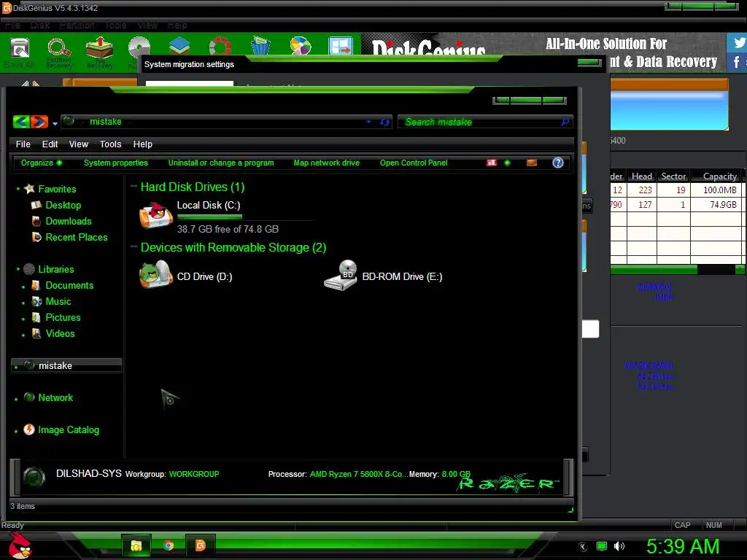Click the blue layered-stack icon in DiskGenius toolbar
This screenshot has width=747, height=560.
(x=179, y=47)
